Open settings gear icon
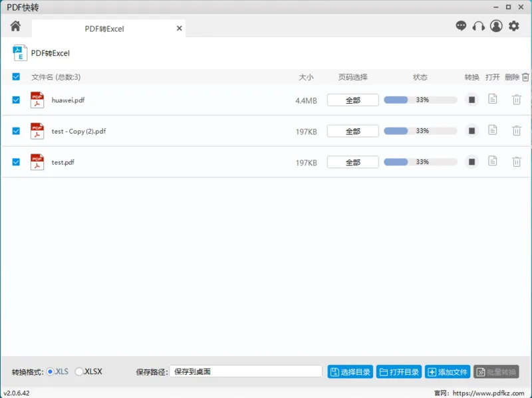This screenshot has width=532, height=398. [513, 26]
